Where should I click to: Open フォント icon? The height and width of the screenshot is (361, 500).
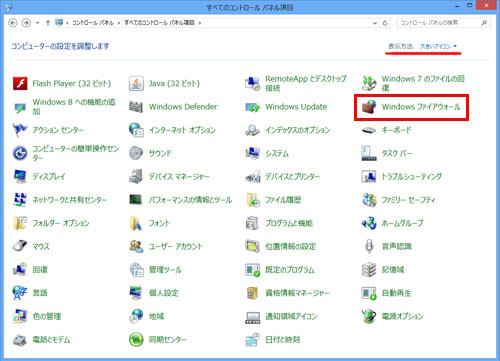tap(136, 223)
